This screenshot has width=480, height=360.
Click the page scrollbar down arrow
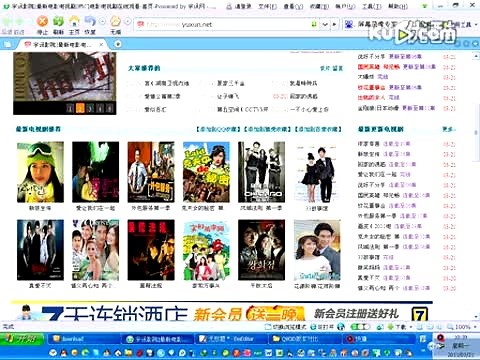click(476, 316)
